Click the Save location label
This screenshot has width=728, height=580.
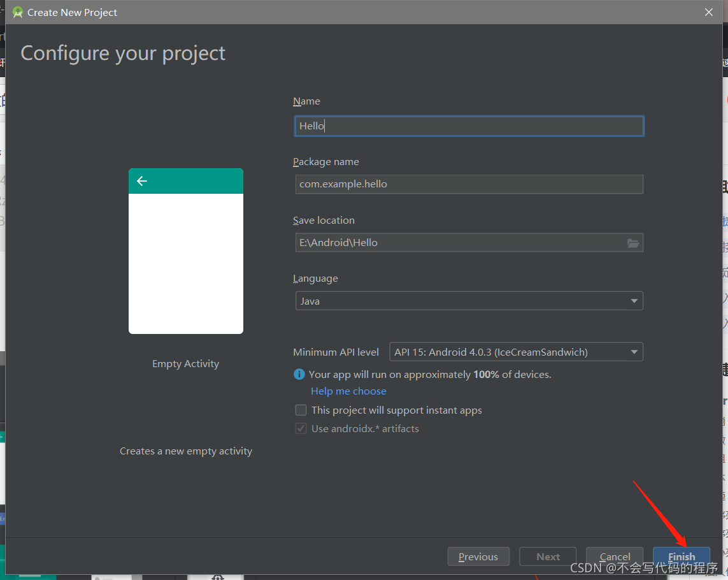coord(324,221)
